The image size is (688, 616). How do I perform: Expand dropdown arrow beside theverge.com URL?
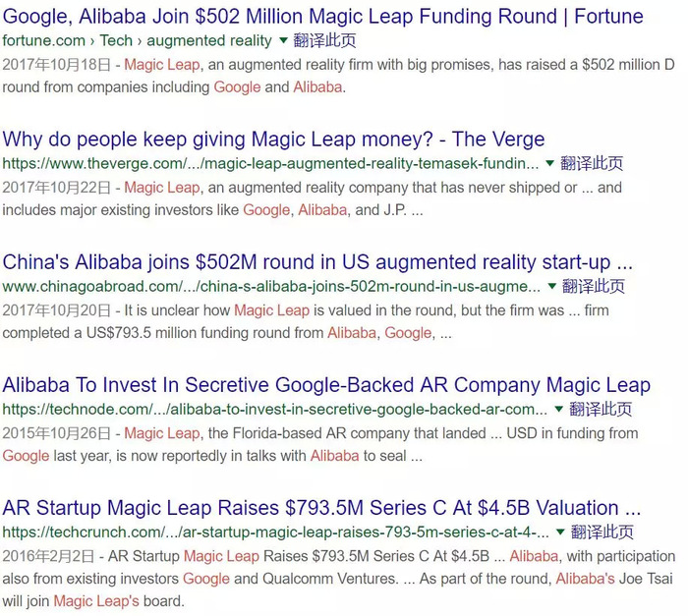(x=550, y=163)
